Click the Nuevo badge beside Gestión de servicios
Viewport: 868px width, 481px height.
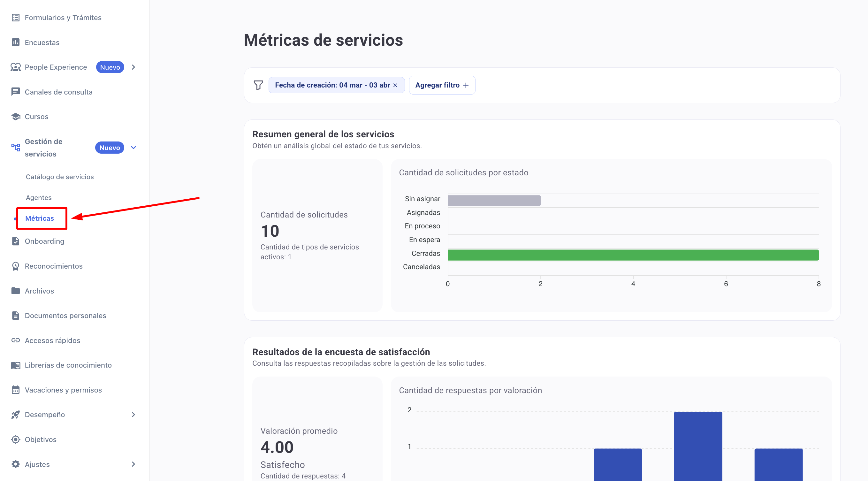110,147
